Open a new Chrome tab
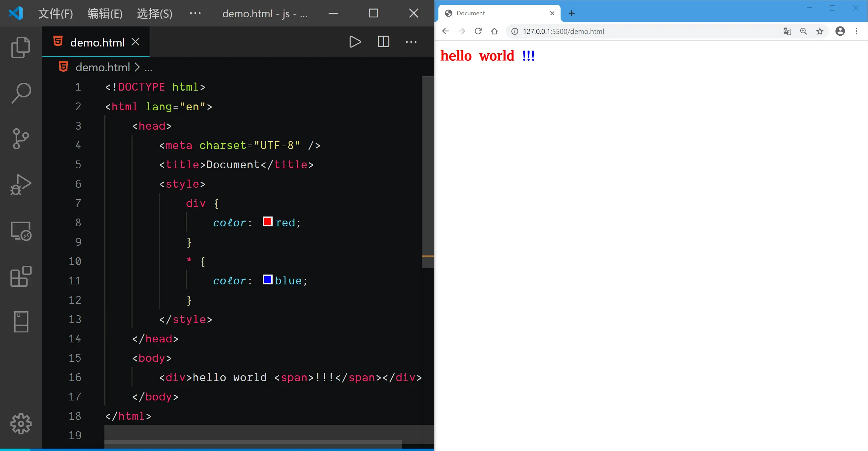Viewport: 868px width, 451px height. click(571, 13)
